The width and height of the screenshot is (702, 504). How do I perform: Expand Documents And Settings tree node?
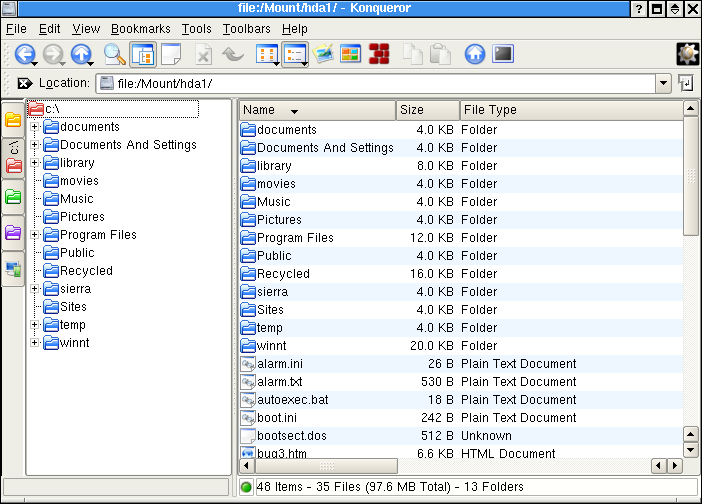point(34,145)
